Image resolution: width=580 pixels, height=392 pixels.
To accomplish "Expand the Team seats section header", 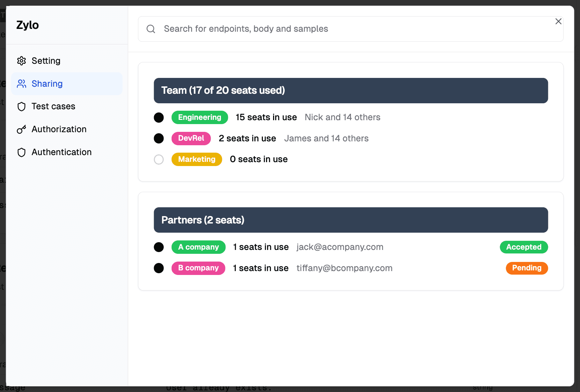I will 351,91.
